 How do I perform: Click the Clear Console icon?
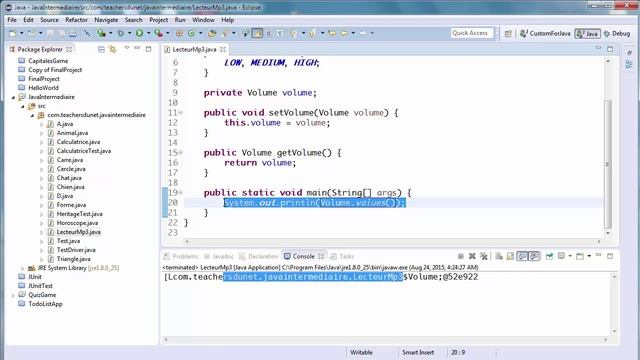[499, 256]
